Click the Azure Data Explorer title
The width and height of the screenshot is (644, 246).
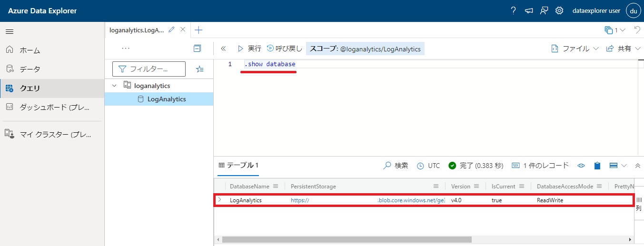click(x=42, y=11)
